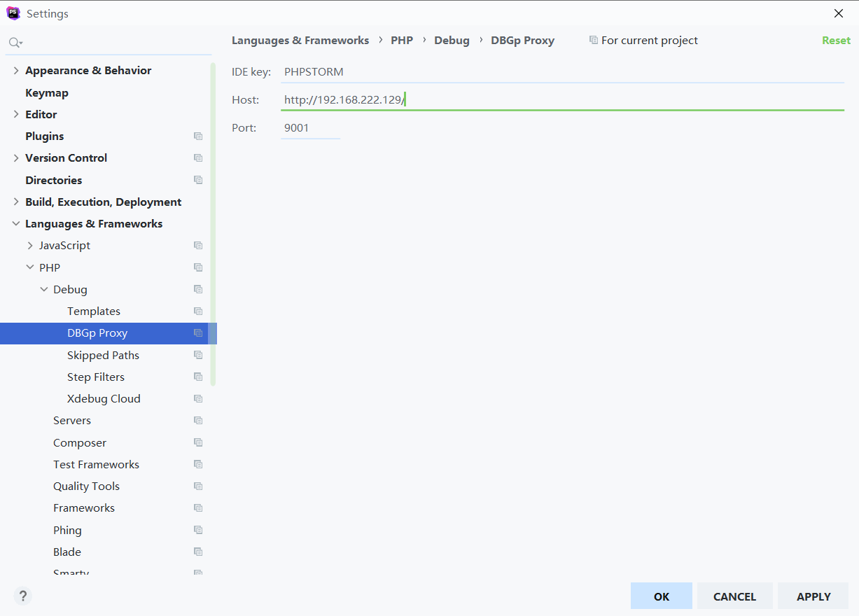This screenshot has width=859, height=616.
Task: Open the Keymap settings page
Action: [x=47, y=92]
